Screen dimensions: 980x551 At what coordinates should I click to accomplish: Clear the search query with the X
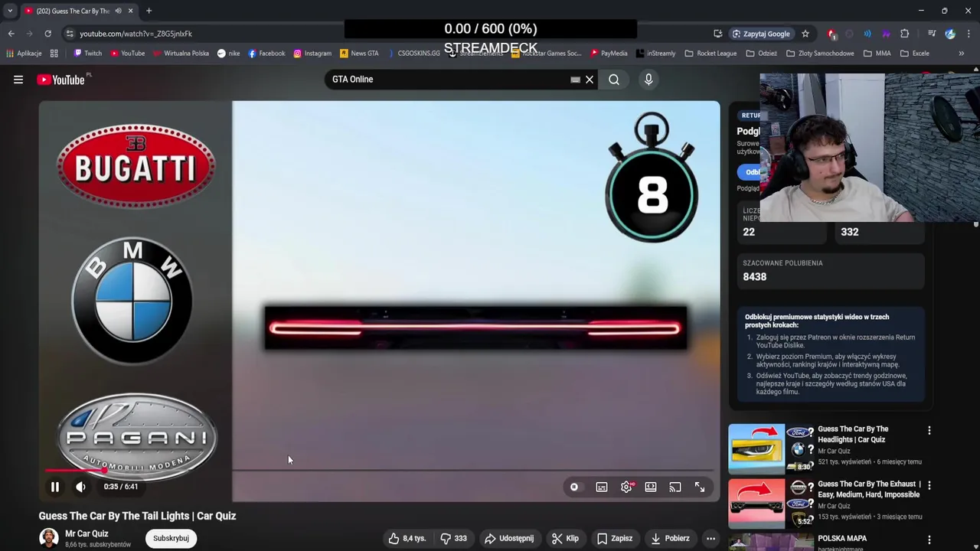590,80
